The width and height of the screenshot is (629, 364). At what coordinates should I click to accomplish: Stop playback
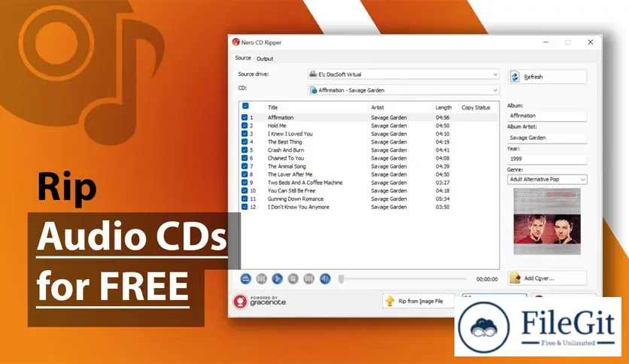point(293,278)
